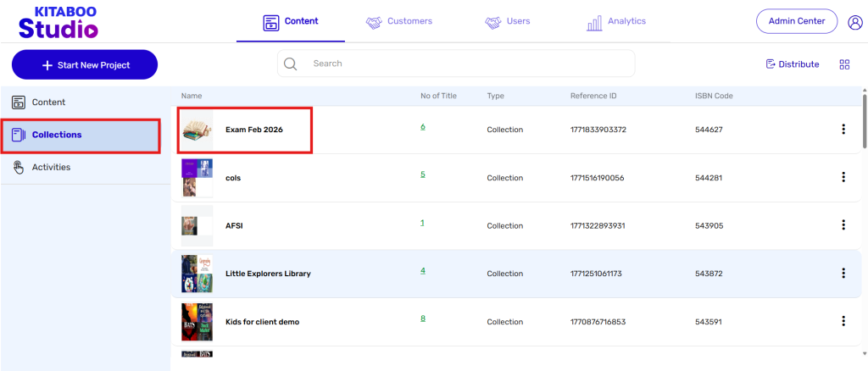
Task: Click the user profile avatar icon
Action: click(x=854, y=22)
